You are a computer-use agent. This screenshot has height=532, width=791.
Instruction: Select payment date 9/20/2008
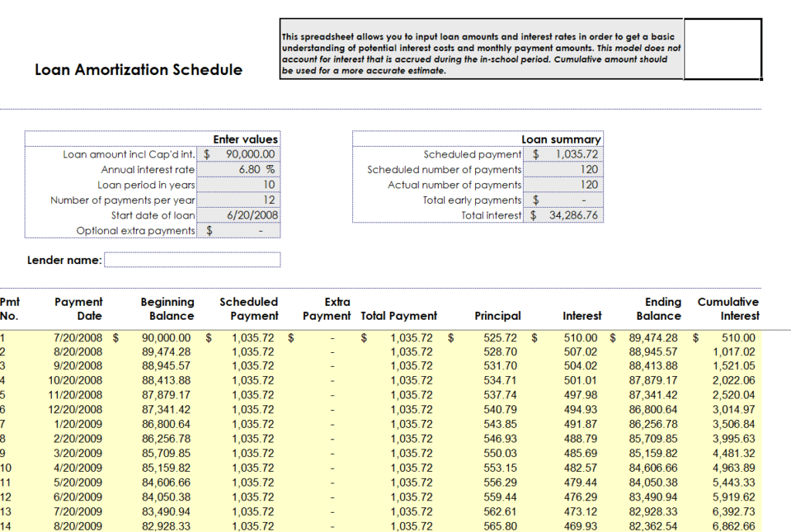pyautogui.click(x=78, y=365)
